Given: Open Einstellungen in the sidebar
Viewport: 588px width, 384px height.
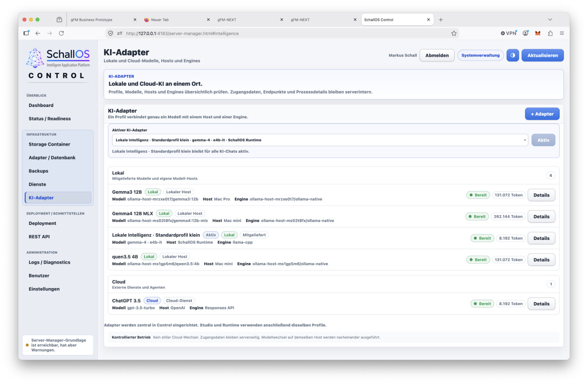Looking at the screenshot, I should coord(58,289).
